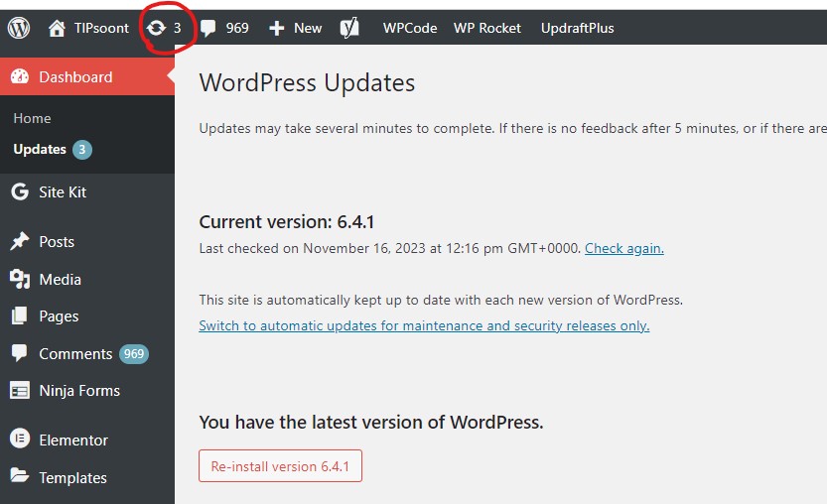Click the Posts pushpin icon
The image size is (827, 504).
pos(20,242)
